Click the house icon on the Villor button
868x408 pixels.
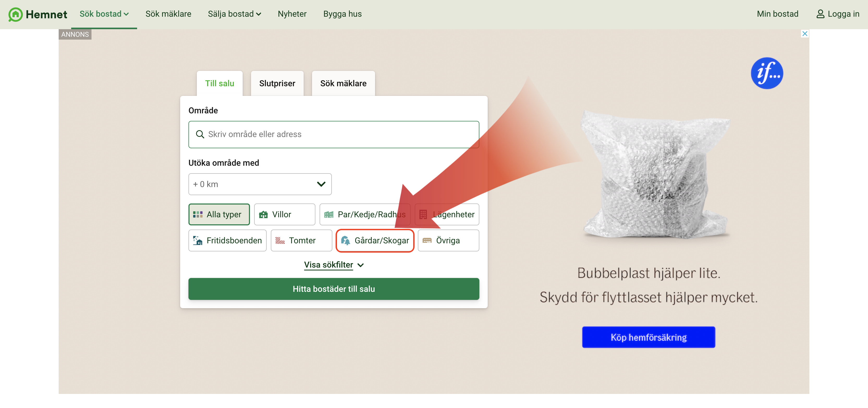263,215
